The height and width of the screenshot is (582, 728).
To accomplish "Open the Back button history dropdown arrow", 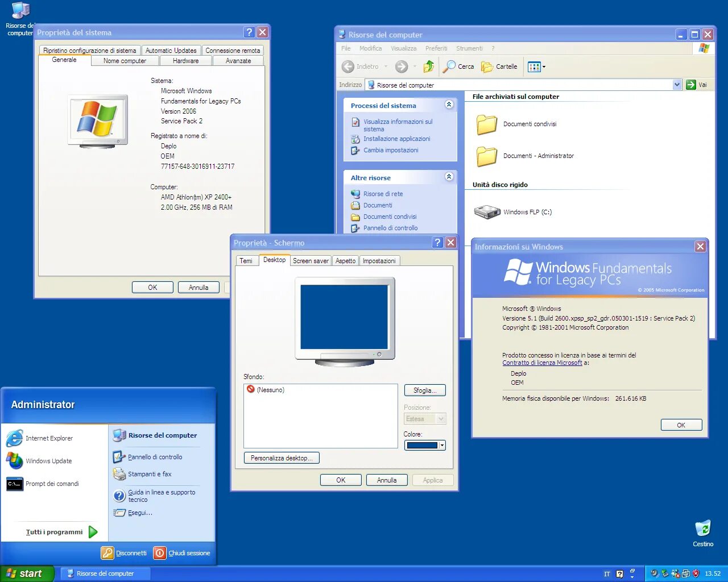I will coord(386,66).
